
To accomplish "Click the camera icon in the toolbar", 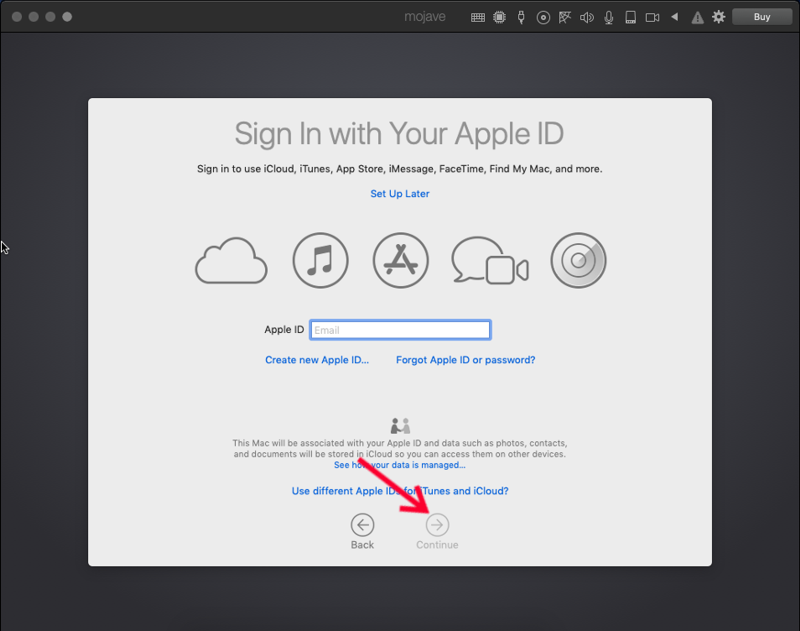I will click(x=652, y=17).
